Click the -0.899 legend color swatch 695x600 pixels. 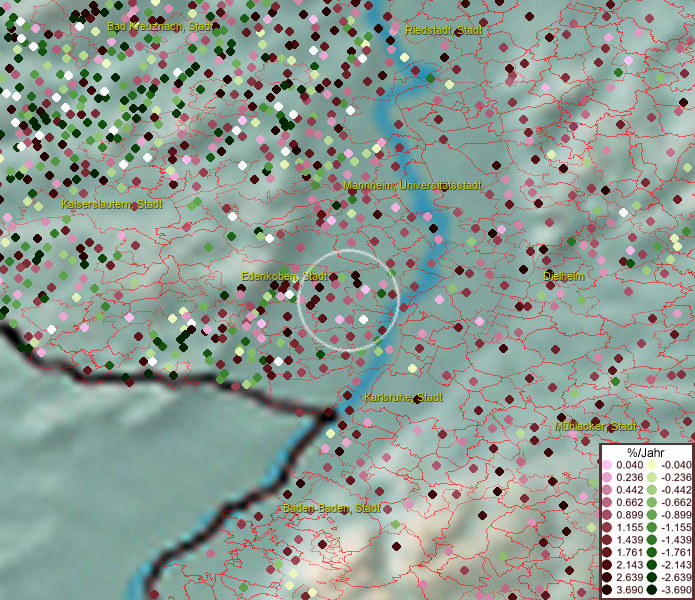[652, 515]
